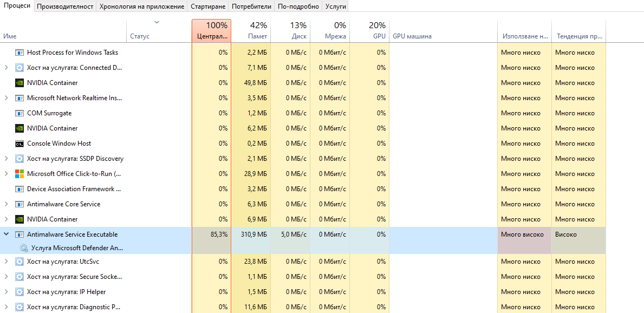The height and width of the screenshot is (313, 644).
Task: Select Услуга Microsoft Defender An... child row
Action: click(77, 248)
